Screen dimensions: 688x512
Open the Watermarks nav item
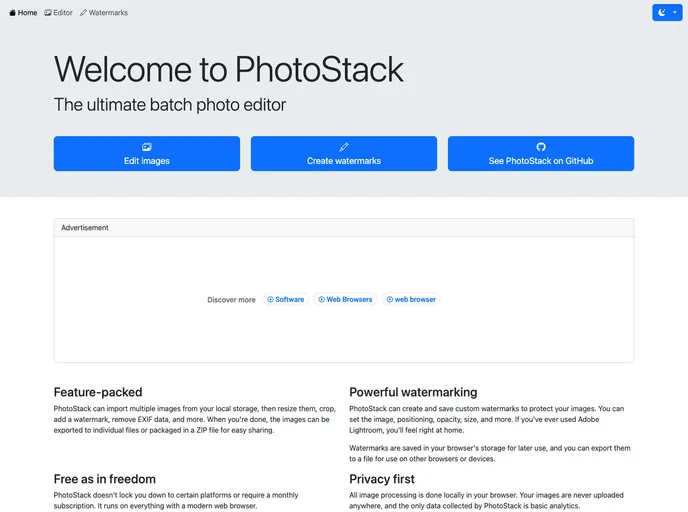pos(104,13)
